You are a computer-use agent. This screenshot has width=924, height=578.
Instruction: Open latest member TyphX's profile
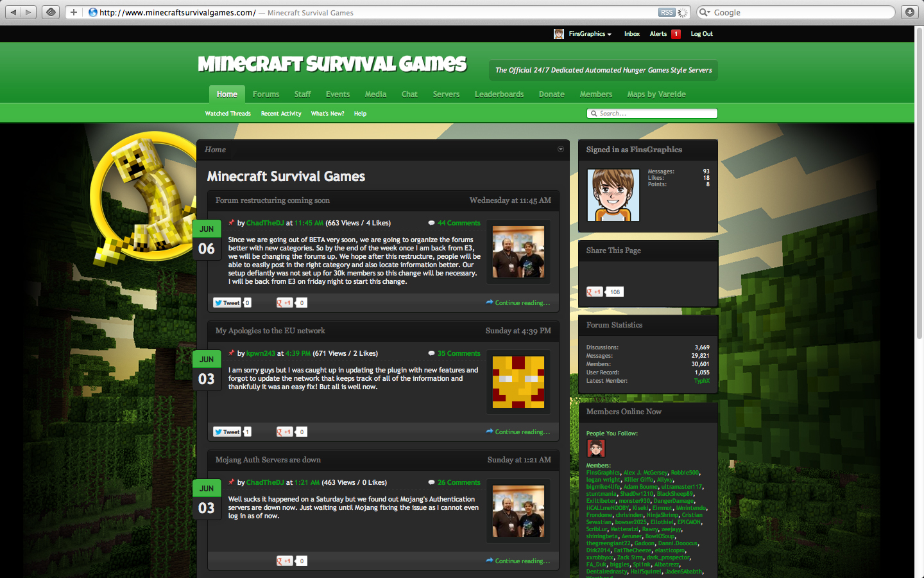tap(702, 381)
